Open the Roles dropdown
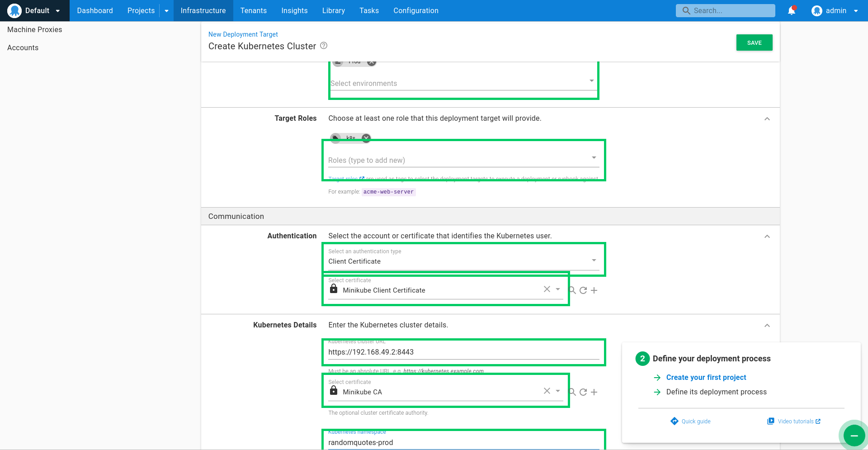The width and height of the screenshot is (868, 450). 594,158
